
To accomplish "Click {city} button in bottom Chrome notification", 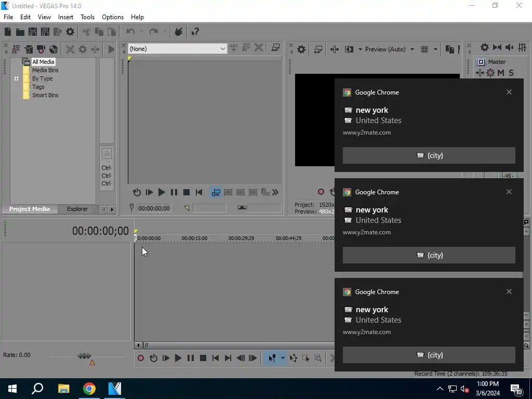I will pyautogui.click(x=429, y=355).
